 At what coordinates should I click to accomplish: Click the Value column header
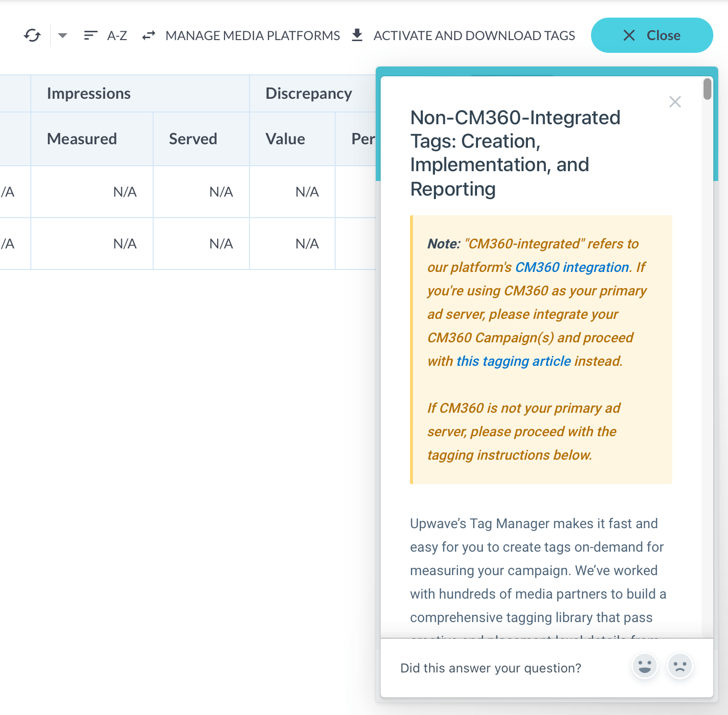pyautogui.click(x=292, y=139)
